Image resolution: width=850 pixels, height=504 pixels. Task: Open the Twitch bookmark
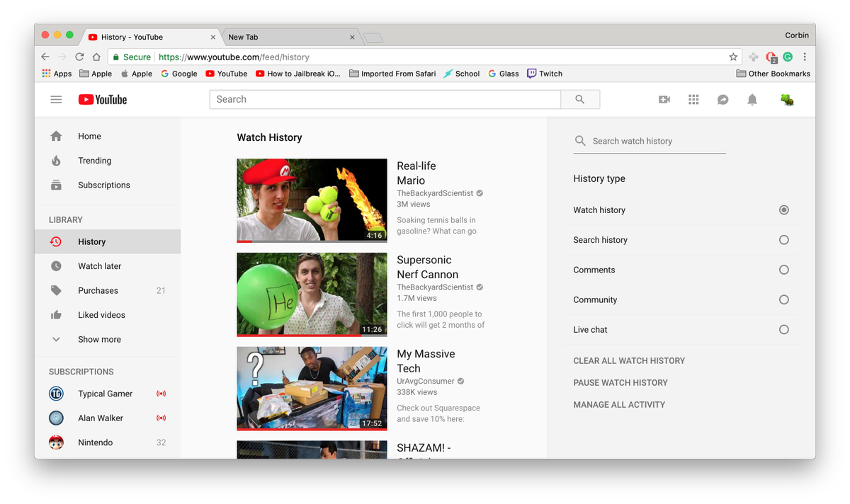coord(545,73)
